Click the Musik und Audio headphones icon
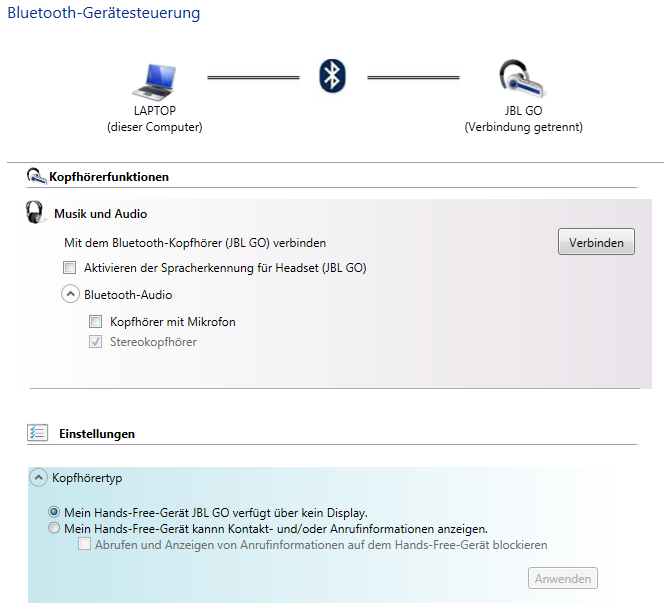 pyautogui.click(x=35, y=212)
